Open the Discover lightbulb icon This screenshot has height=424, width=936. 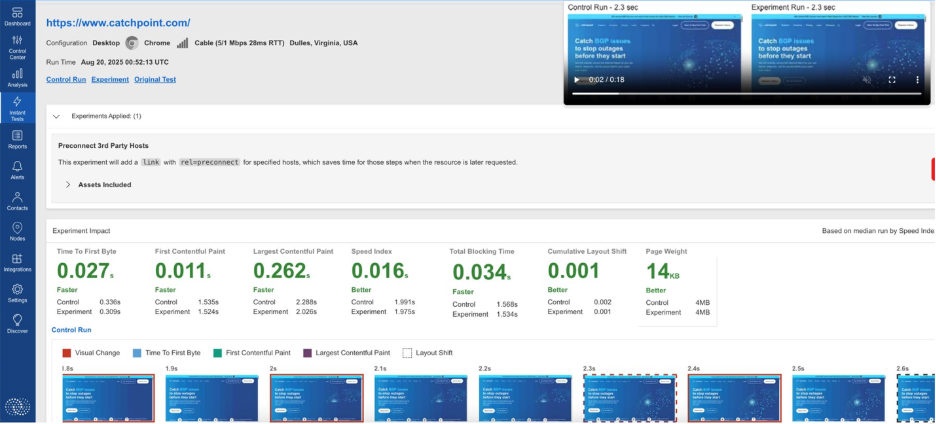tap(17, 320)
